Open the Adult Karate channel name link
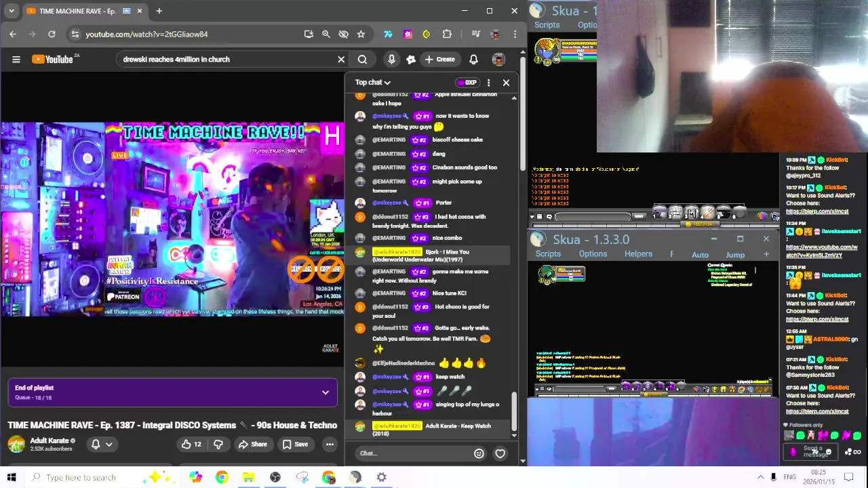868x488 pixels. click(x=49, y=441)
